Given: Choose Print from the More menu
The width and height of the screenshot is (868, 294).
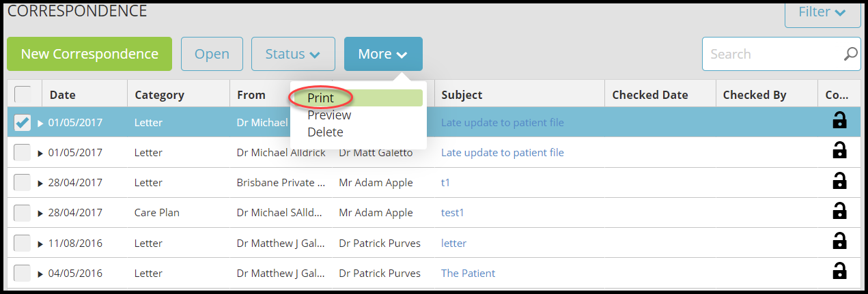Looking at the screenshot, I should pyautogui.click(x=320, y=98).
